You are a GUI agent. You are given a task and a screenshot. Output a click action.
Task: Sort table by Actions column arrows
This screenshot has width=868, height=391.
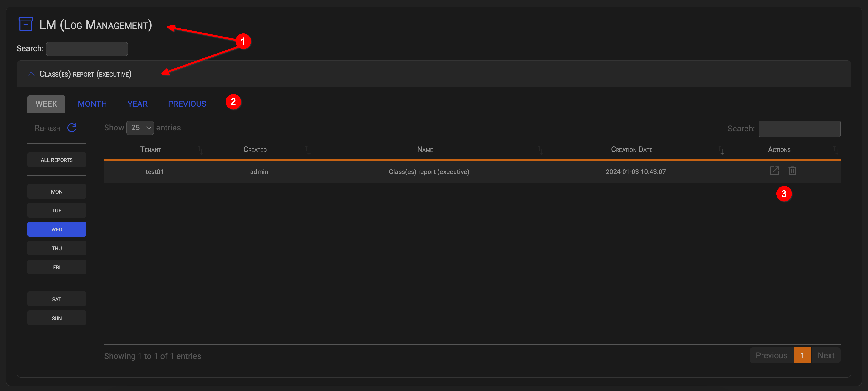pyautogui.click(x=835, y=150)
